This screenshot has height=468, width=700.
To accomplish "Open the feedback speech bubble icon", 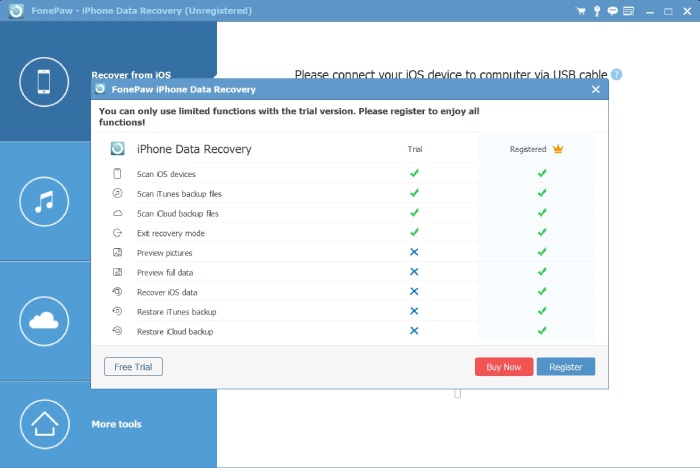I will 612,11.
